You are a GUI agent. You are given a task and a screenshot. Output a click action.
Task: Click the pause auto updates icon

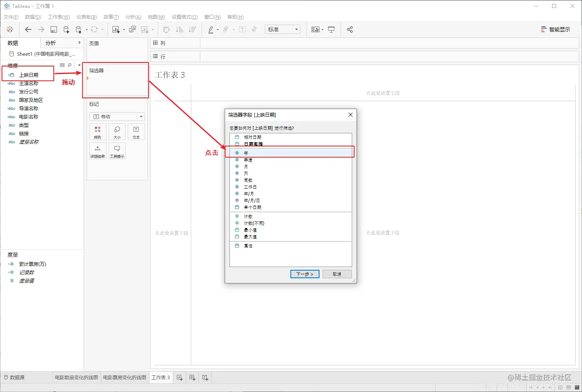pos(78,29)
